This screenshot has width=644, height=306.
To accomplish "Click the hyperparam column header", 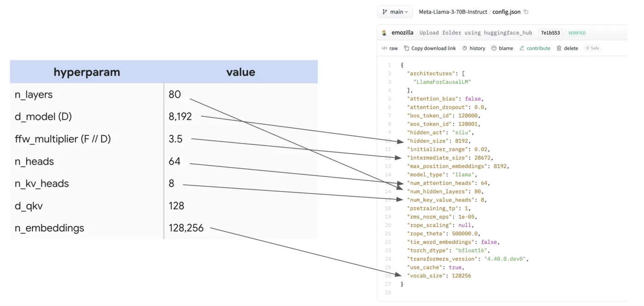I will point(87,72).
